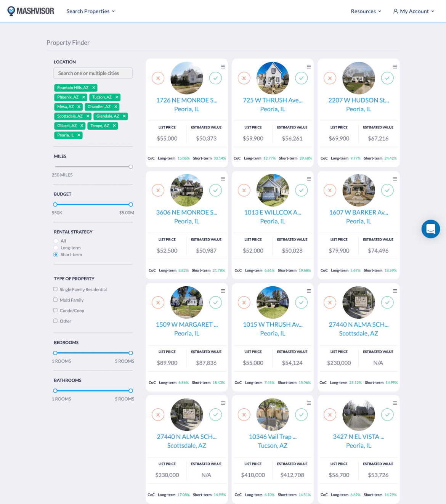Reject the 1726 NE Monroe property

tap(158, 78)
